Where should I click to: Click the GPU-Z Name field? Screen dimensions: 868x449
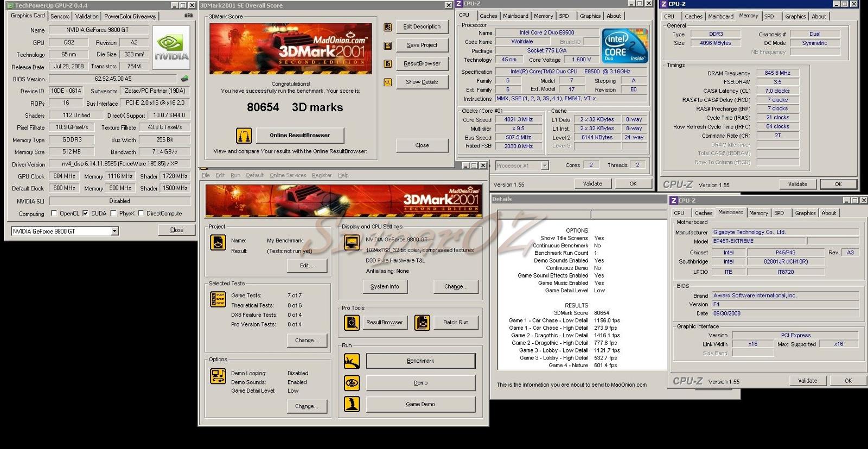click(x=99, y=30)
